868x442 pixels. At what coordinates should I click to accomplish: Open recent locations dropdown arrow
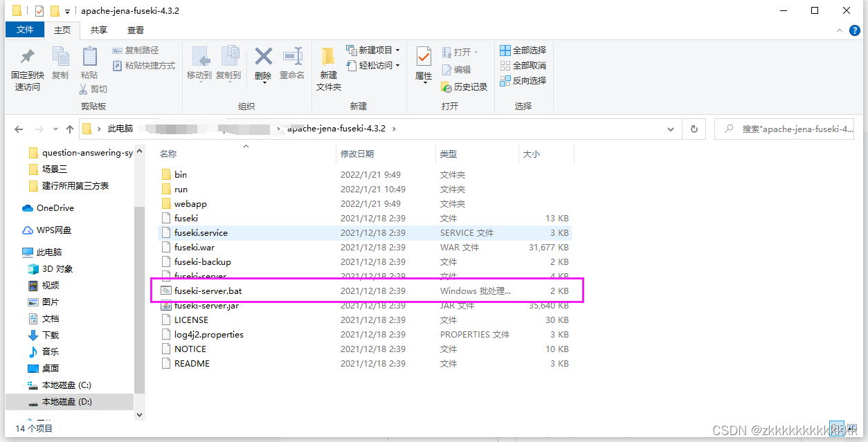click(54, 129)
